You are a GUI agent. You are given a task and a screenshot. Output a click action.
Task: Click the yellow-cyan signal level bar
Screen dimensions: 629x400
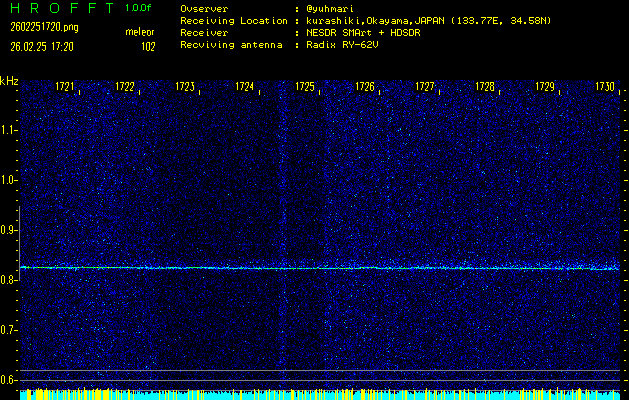[x=320, y=395]
